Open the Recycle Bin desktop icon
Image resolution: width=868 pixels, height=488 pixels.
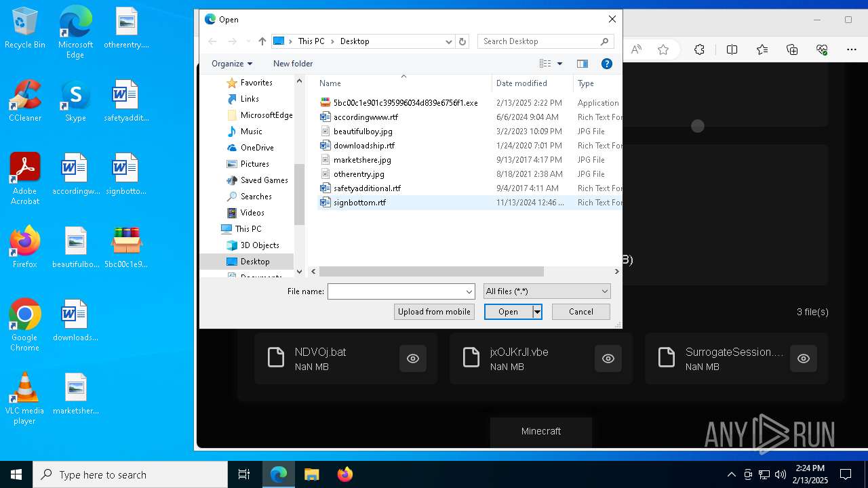click(x=24, y=27)
